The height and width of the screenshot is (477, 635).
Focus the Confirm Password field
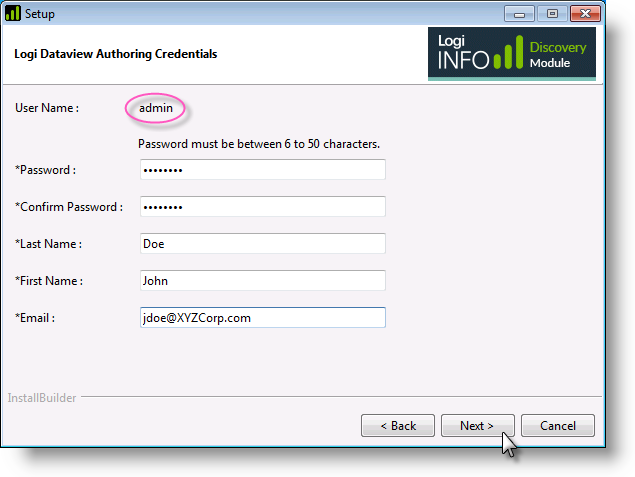(263, 207)
